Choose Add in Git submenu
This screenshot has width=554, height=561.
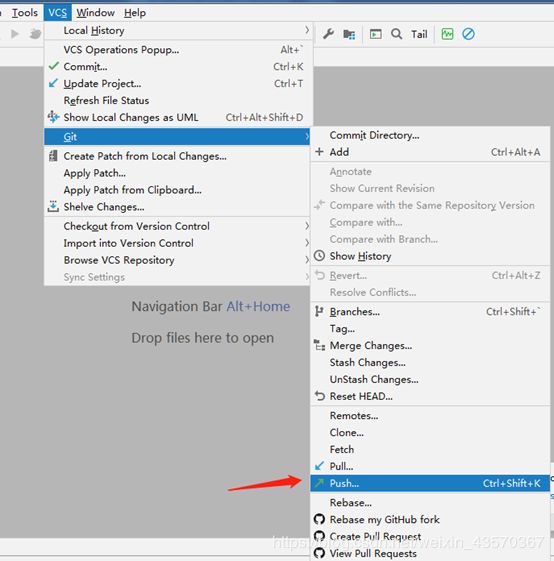tap(430, 152)
